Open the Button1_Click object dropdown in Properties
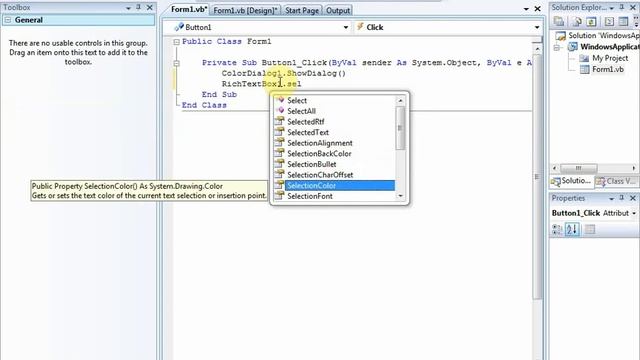The height and width of the screenshot is (360, 640). point(634,213)
